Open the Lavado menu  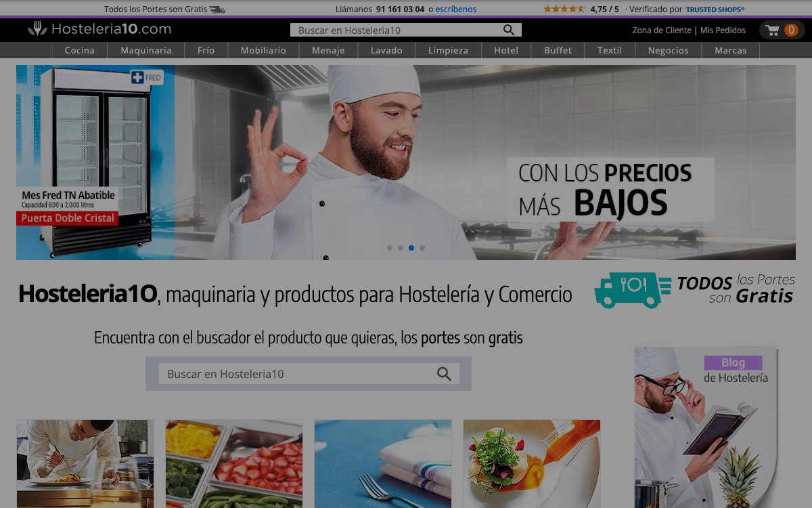coord(386,50)
